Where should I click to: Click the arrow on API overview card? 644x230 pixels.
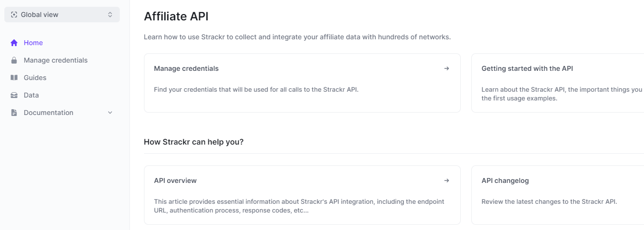pos(447,181)
